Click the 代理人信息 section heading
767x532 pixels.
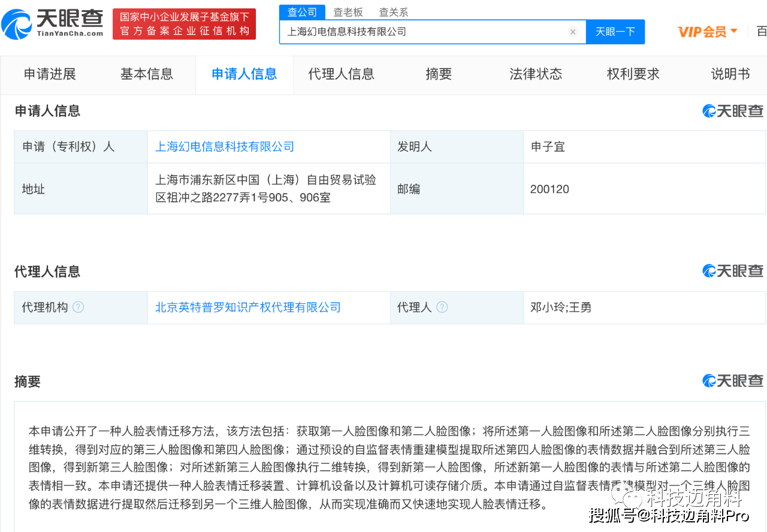click(47, 271)
